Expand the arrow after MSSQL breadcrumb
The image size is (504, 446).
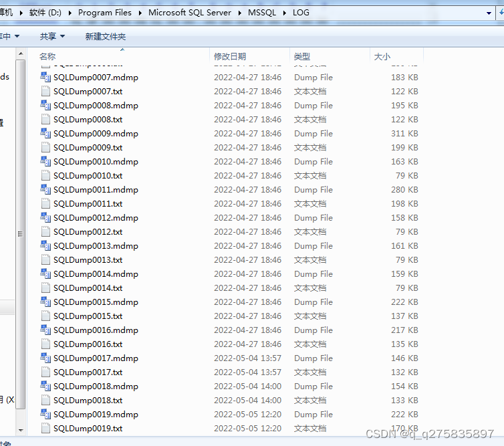(285, 13)
